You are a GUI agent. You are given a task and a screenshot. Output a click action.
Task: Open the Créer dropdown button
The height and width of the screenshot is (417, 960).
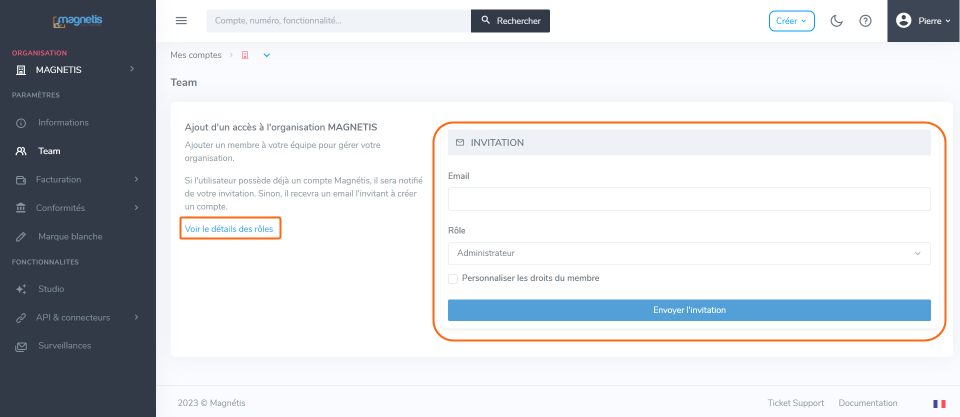coord(792,21)
